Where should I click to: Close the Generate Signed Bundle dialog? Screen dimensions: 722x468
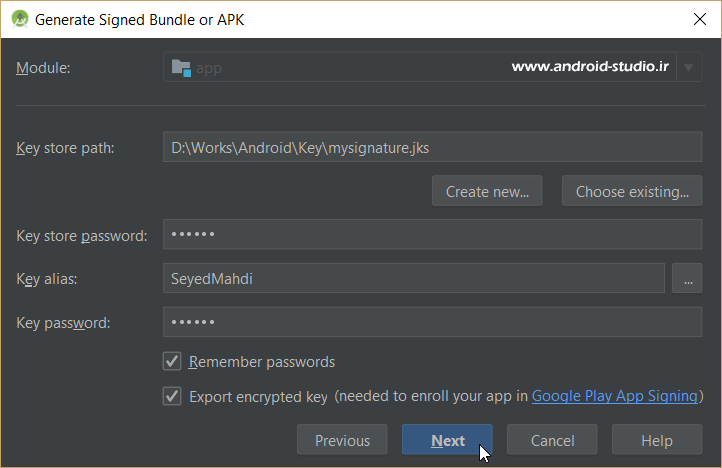tap(698, 19)
